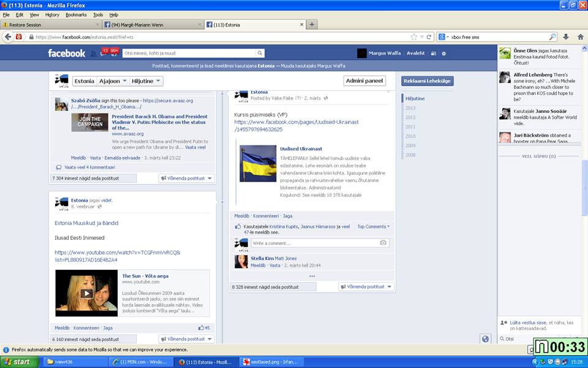Viewport: 588px width, 368px height.
Task: Open the Windows Start menu
Action: coord(20,362)
